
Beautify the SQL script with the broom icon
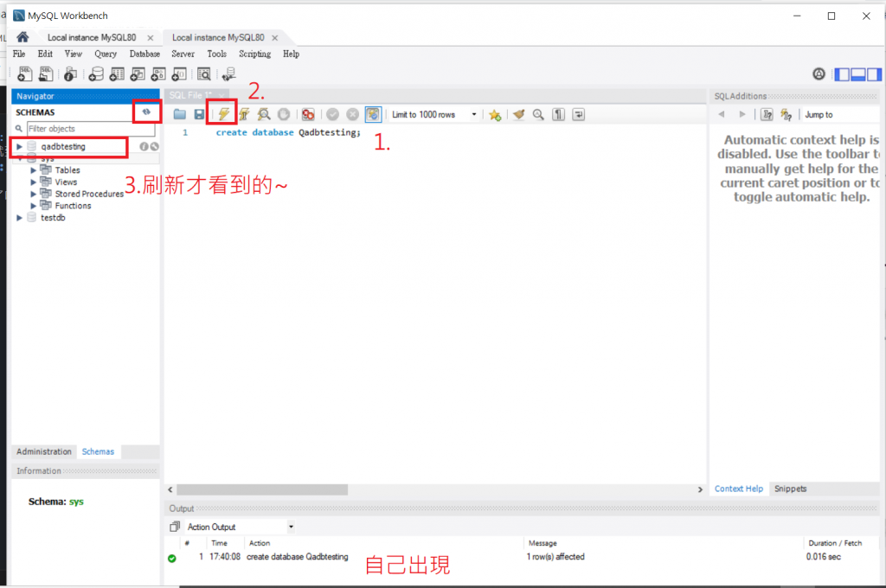tap(519, 115)
